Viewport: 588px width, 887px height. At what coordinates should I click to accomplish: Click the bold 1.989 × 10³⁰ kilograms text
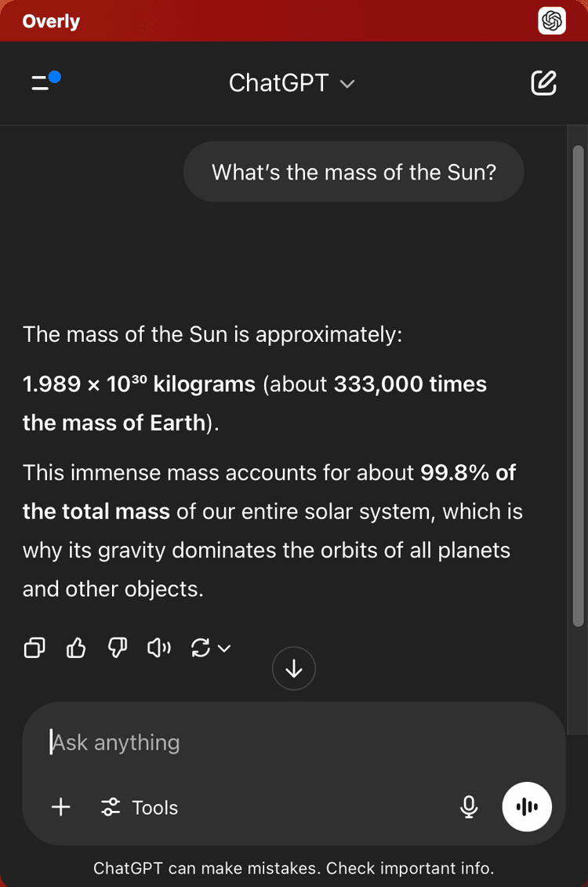tap(139, 384)
